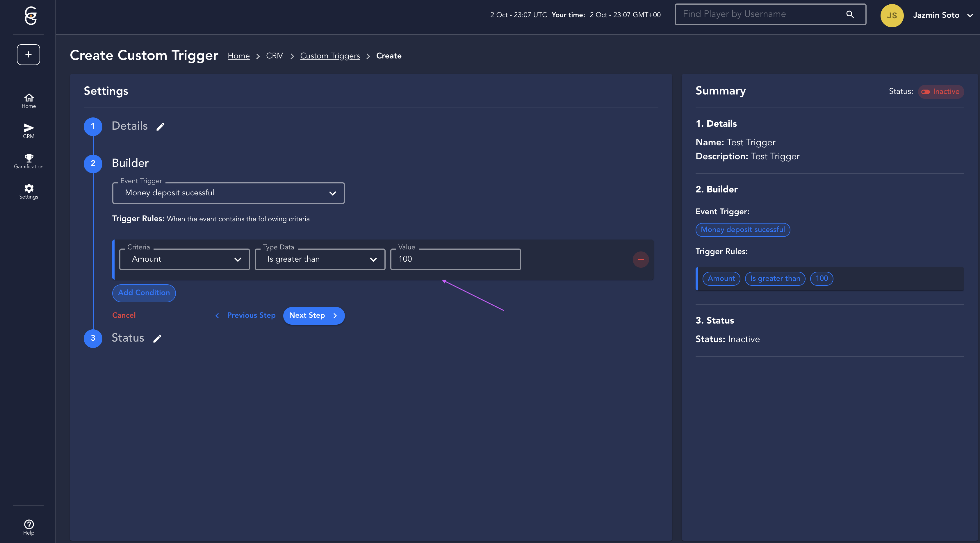Open the Settings gear in sidebar

(28, 191)
